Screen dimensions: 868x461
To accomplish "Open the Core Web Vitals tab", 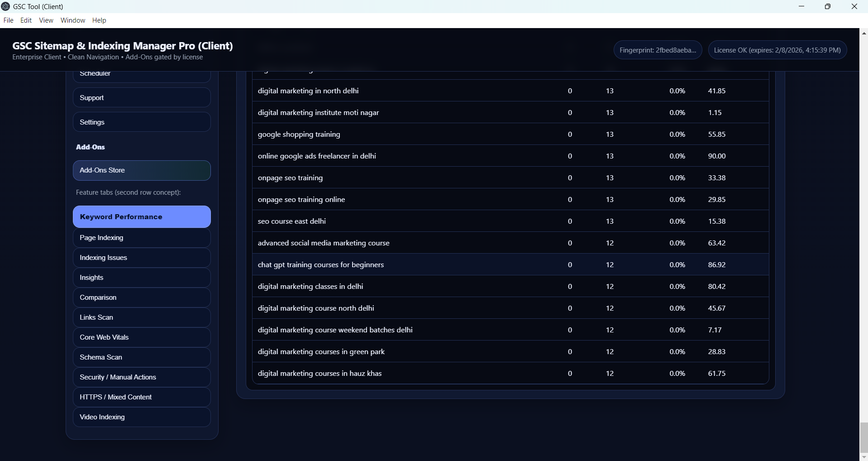I will [x=141, y=337].
